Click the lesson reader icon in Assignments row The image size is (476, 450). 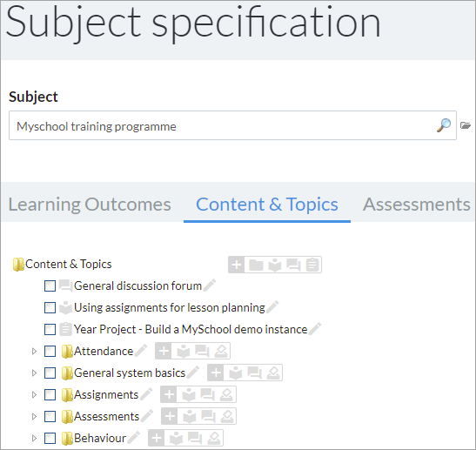[x=189, y=395]
